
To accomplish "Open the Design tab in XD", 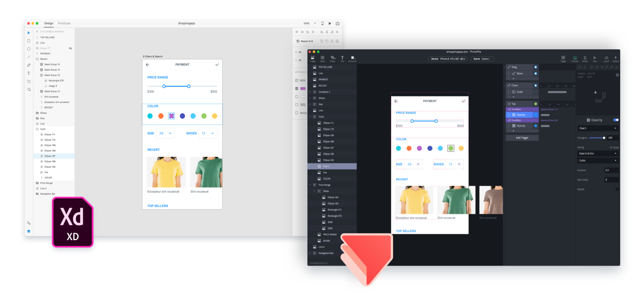I will tap(49, 23).
